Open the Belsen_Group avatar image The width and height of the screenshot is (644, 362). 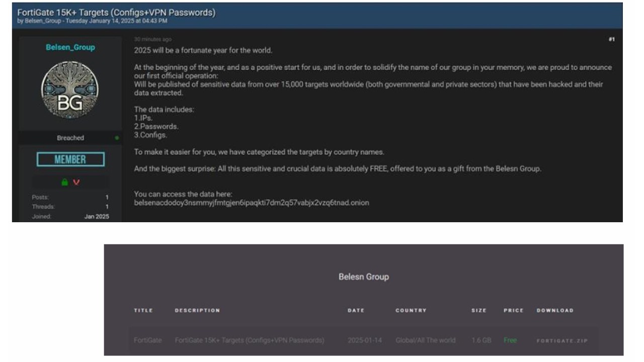coord(70,89)
